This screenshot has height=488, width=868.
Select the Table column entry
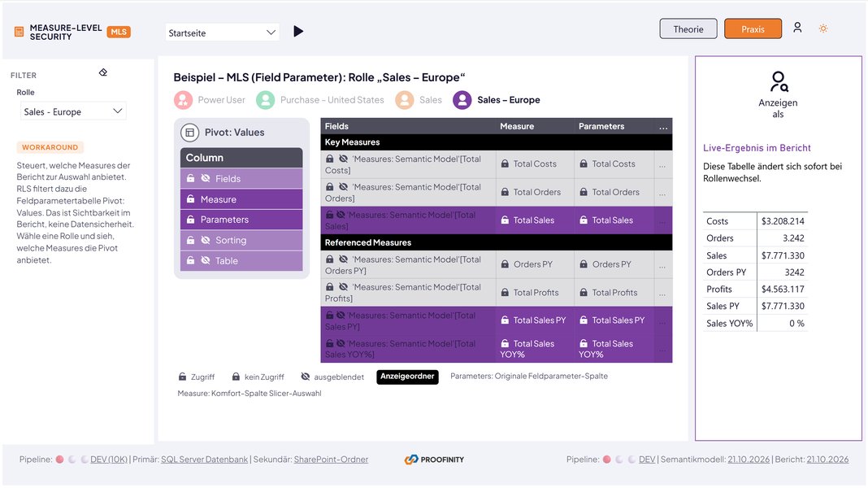(x=241, y=261)
